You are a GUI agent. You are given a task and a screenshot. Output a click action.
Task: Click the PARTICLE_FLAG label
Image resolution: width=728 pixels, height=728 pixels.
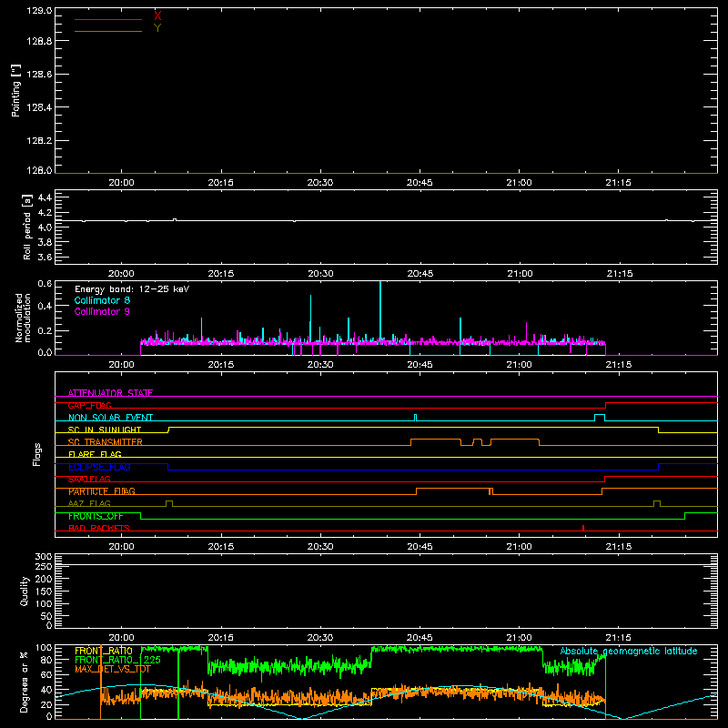pyautogui.click(x=102, y=491)
